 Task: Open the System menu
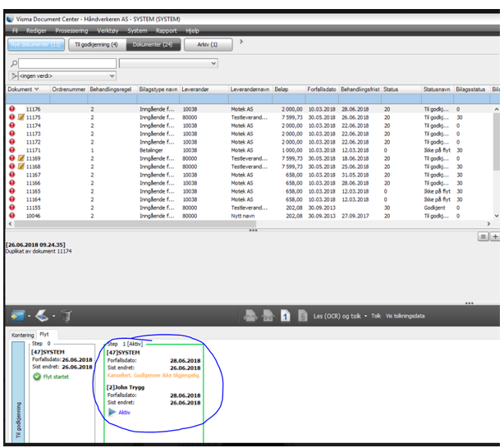coord(137,30)
